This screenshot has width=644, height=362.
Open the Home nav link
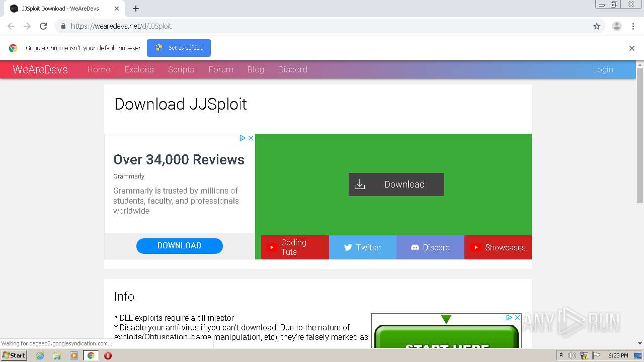click(99, 69)
